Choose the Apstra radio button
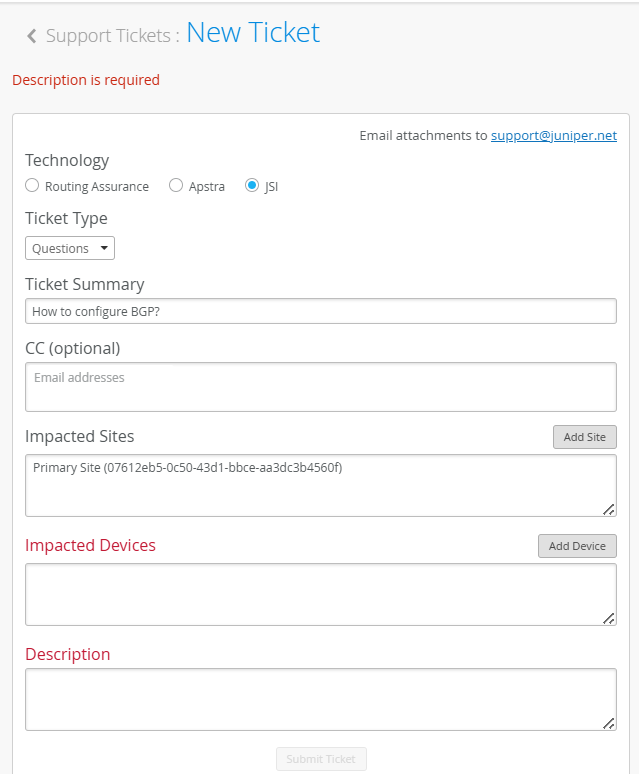 176,186
